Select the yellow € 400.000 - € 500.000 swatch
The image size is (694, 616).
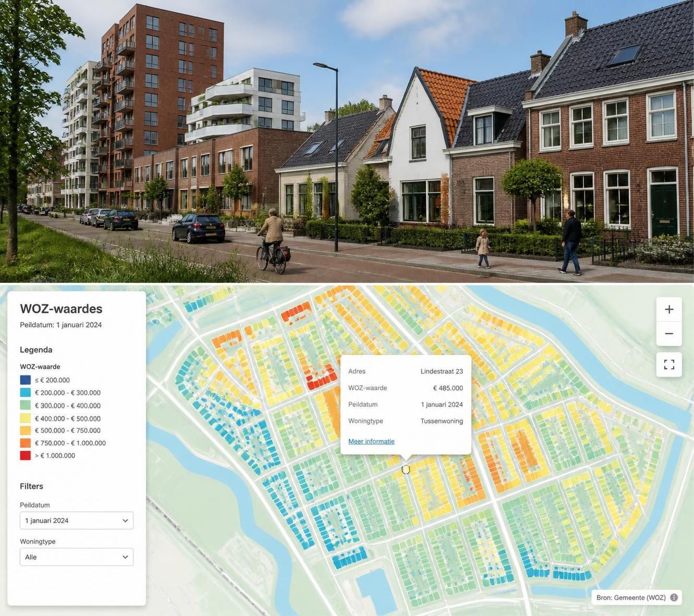pyautogui.click(x=25, y=418)
